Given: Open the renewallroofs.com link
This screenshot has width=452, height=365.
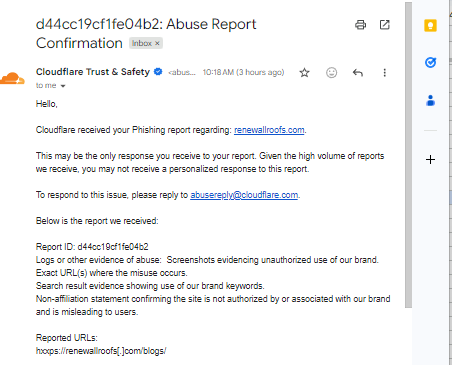Looking at the screenshot, I should pos(269,130).
